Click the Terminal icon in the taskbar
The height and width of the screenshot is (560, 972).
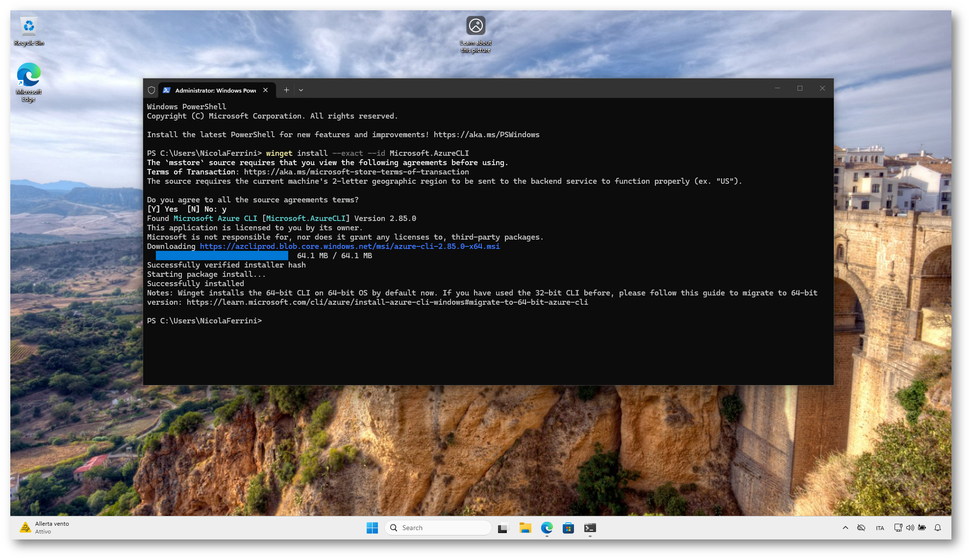pyautogui.click(x=590, y=528)
